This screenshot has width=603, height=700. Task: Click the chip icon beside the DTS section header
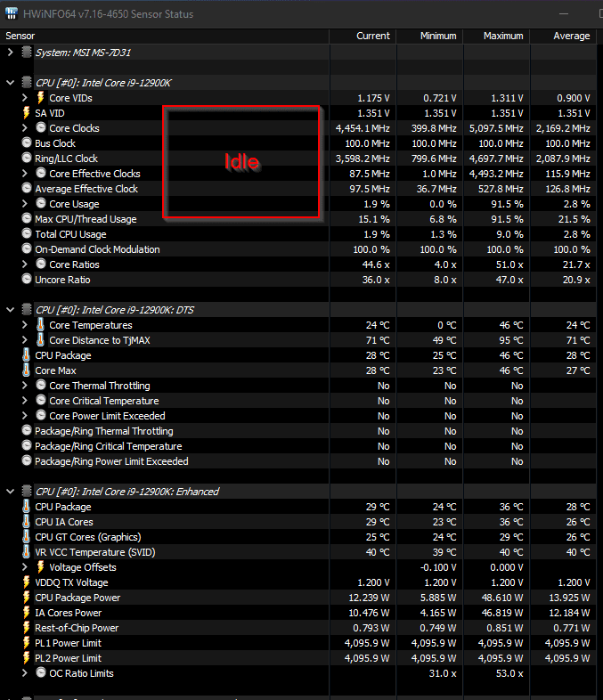tap(27, 309)
